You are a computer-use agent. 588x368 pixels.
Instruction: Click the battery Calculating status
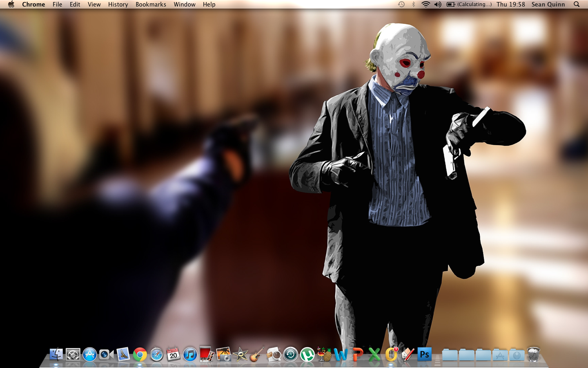click(469, 4)
